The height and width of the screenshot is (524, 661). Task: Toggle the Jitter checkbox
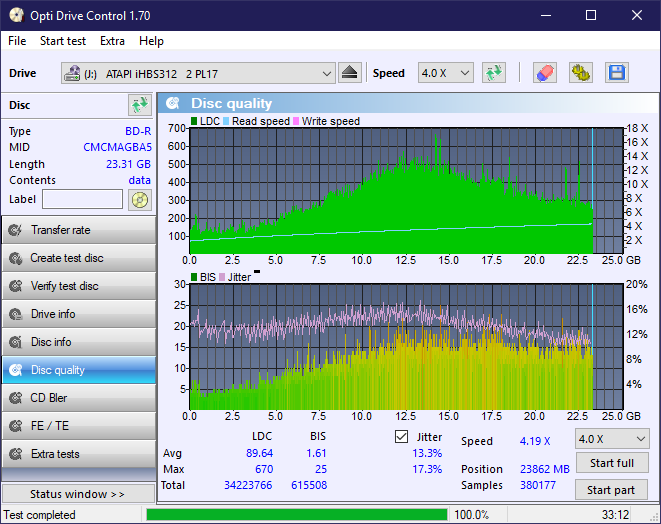point(402,437)
